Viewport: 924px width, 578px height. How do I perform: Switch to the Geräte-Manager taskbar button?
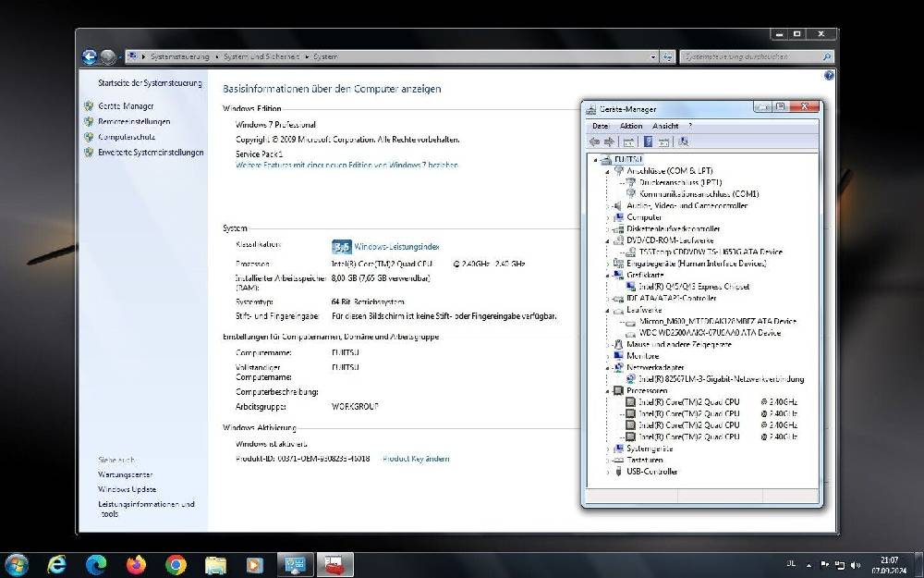click(x=335, y=565)
